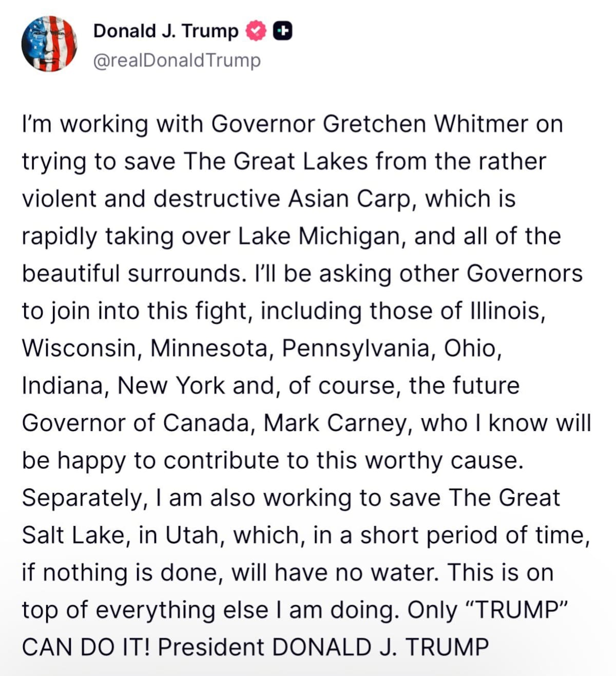616x676 pixels.
Task: Click the word "Canada" in the post
Action: click(209, 423)
